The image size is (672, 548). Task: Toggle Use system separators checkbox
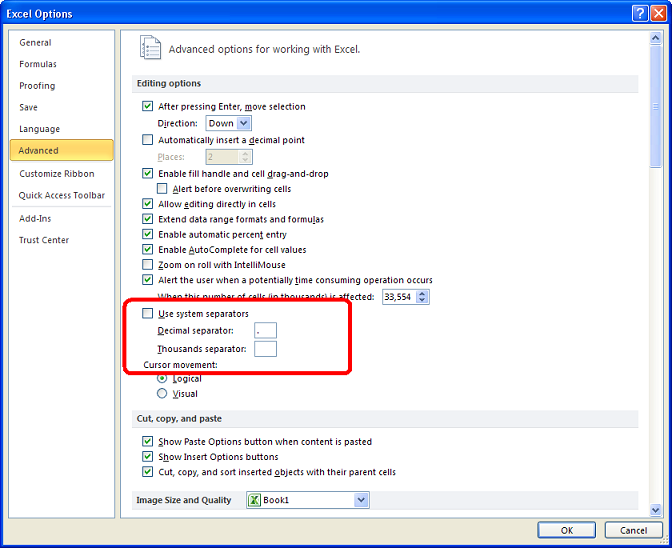pyautogui.click(x=148, y=314)
